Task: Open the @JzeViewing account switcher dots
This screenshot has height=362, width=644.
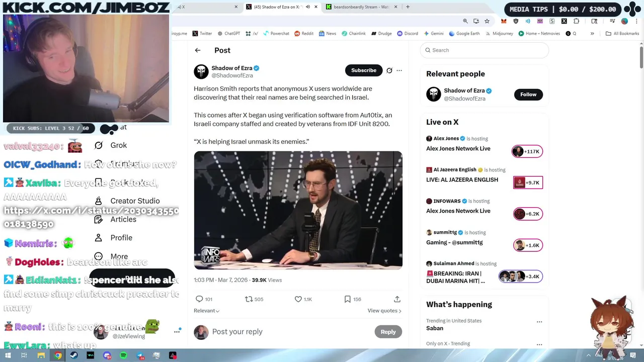Action: click(177, 332)
